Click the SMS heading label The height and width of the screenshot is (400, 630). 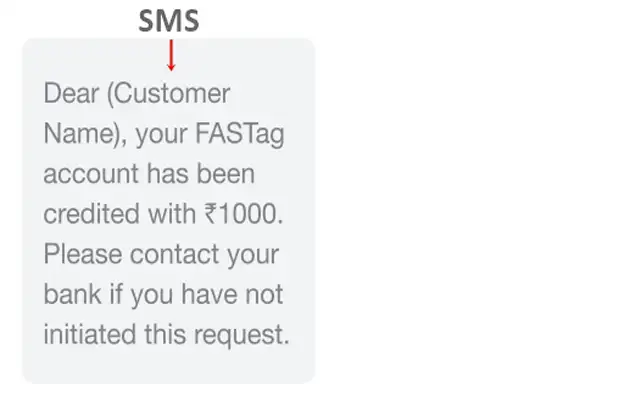(x=170, y=21)
